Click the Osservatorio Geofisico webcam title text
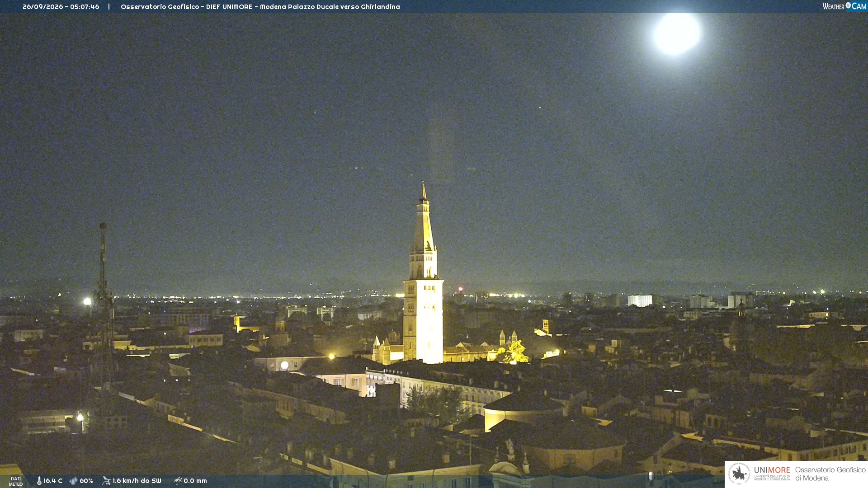 pyautogui.click(x=260, y=7)
